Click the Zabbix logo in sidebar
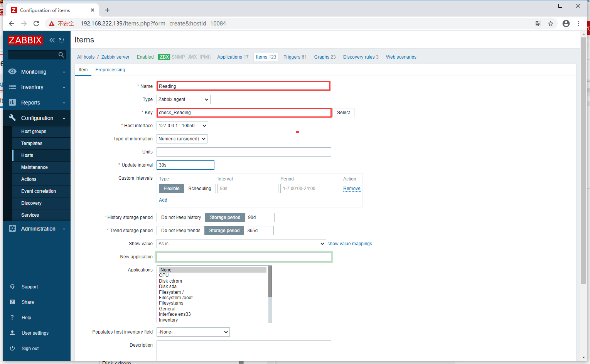This screenshot has width=590, height=364. pos(25,40)
